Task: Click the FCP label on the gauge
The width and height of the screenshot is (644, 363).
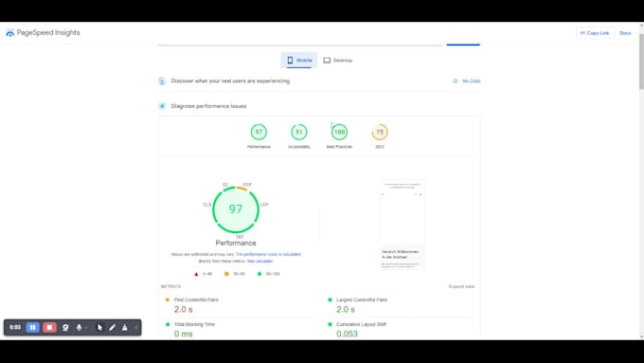Action: pos(247,185)
